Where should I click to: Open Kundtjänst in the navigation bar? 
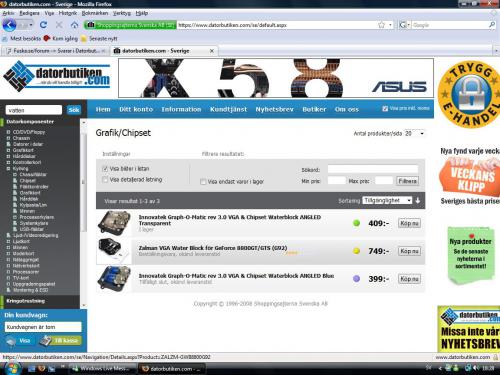[x=228, y=109]
